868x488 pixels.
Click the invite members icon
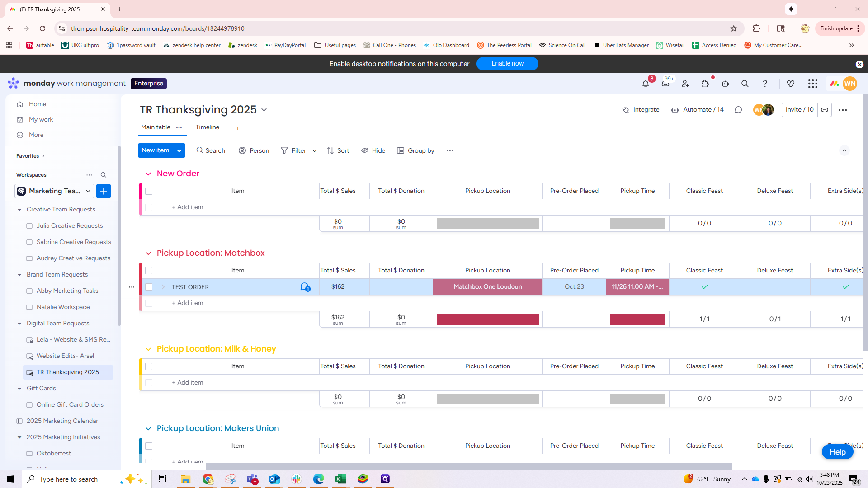click(x=685, y=84)
